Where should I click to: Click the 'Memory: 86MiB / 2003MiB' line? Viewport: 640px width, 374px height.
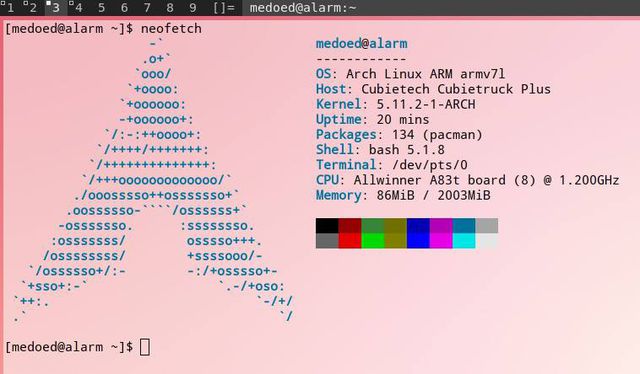tap(403, 195)
